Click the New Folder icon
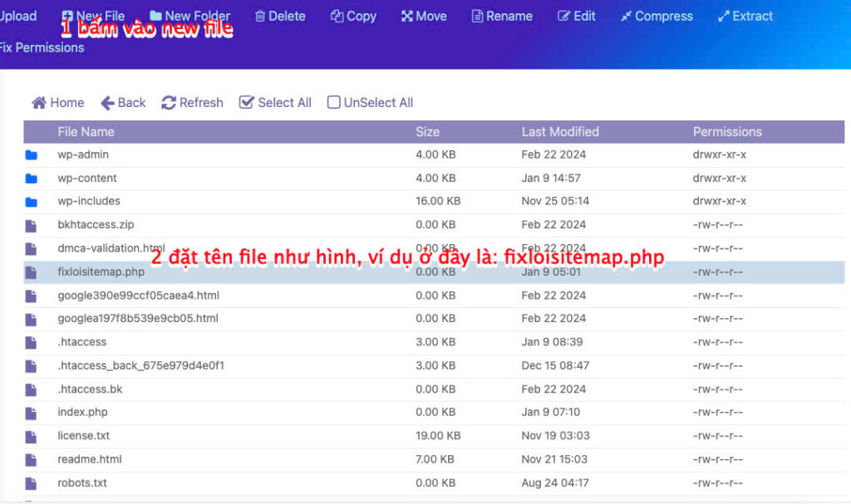The image size is (851, 504). pyautogui.click(x=157, y=16)
